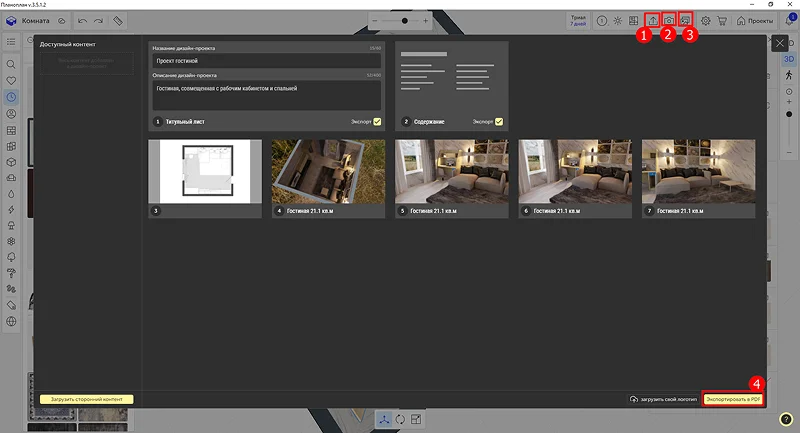Open notifications bell icon
Screen dimensions: 800x433
pyautogui.click(x=790, y=20)
